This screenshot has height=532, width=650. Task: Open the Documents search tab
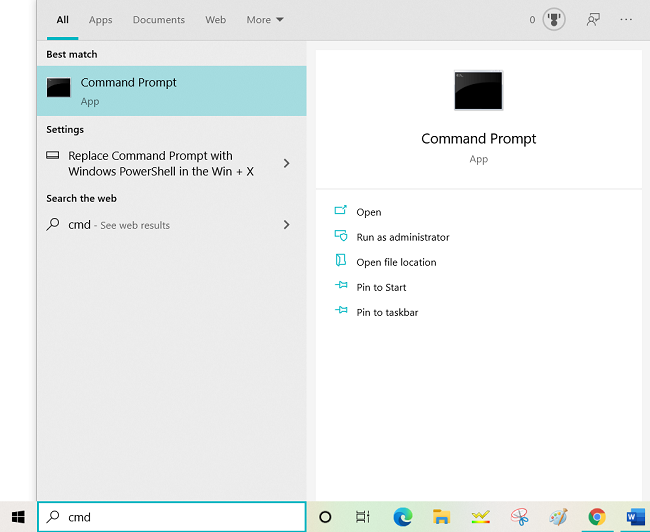(x=159, y=20)
